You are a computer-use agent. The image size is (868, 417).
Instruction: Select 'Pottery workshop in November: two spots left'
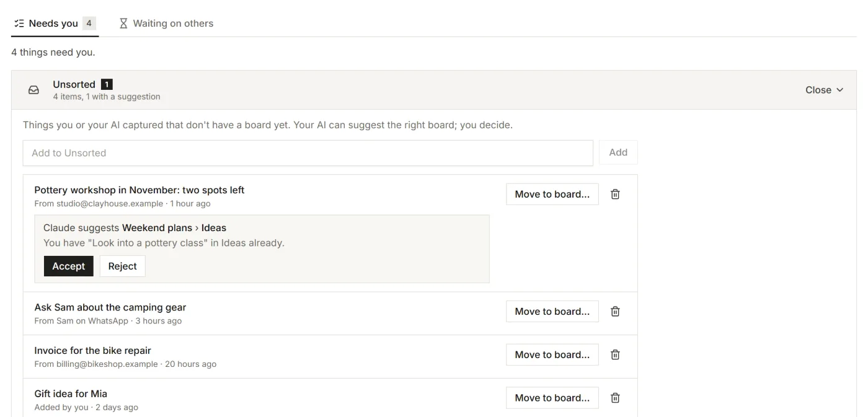tap(139, 190)
